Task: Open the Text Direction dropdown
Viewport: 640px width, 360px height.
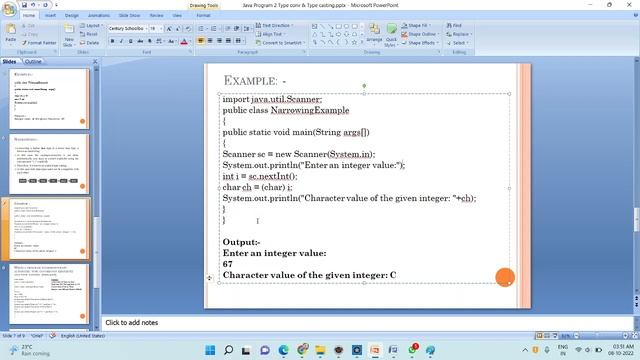Action: pyautogui.click(x=274, y=25)
